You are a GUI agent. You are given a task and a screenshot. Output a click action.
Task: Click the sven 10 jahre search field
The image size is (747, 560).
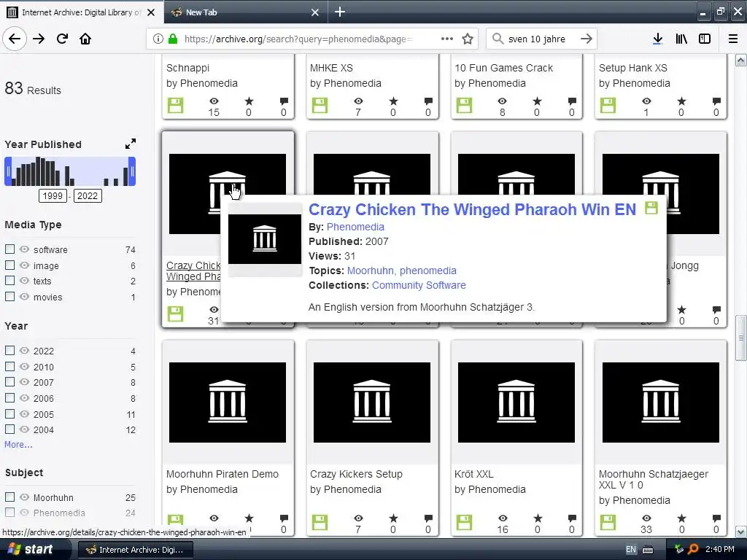pyautogui.click(x=537, y=39)
